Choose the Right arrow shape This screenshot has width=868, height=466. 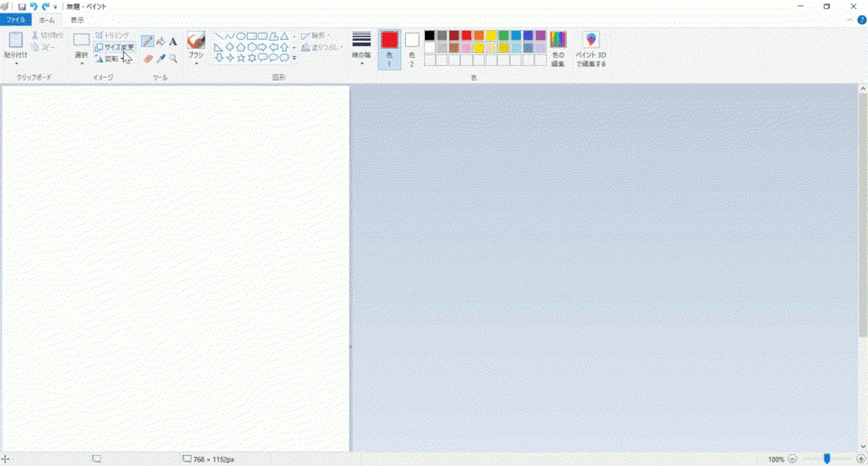click(263, 47)
